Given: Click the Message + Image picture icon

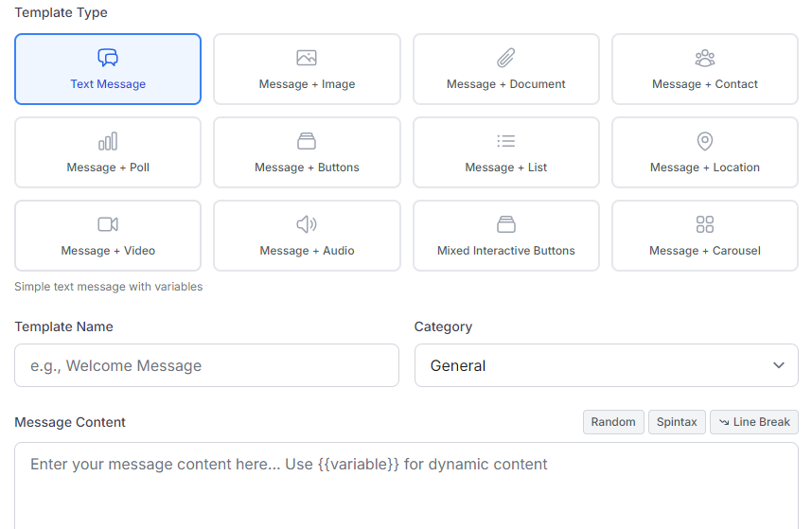Looking at the screenshot, I should (307, 59).
